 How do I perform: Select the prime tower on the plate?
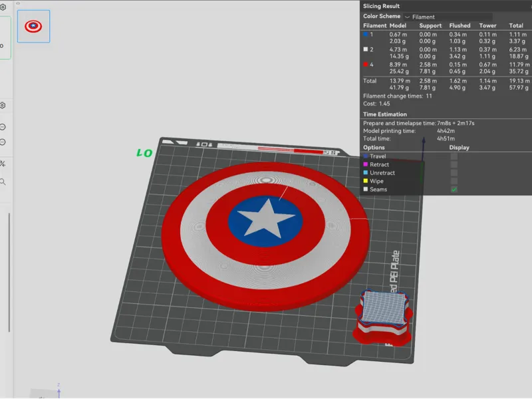(384, 317)
